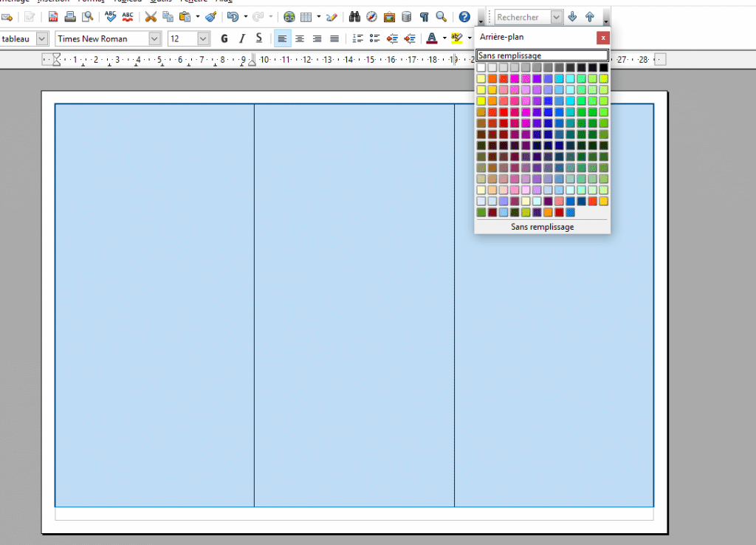
Task: Align text left
Action: [283, 38]
